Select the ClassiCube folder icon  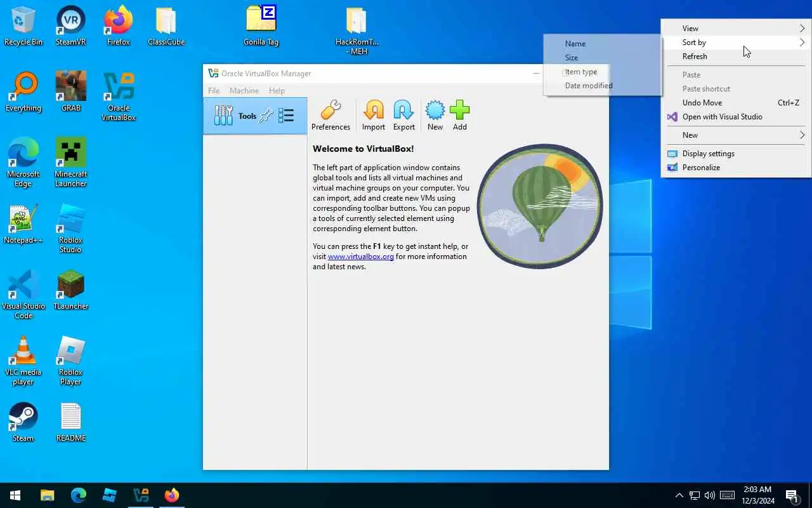point(166,27)
